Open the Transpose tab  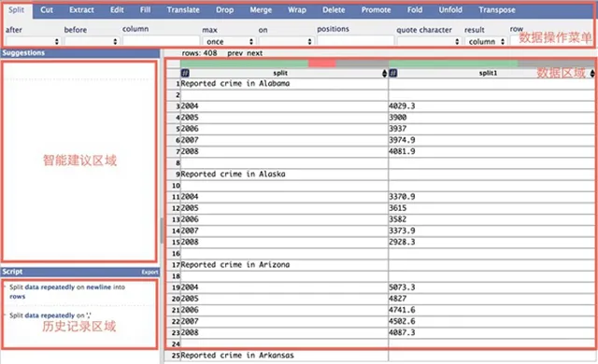click(x=497, y=10)
